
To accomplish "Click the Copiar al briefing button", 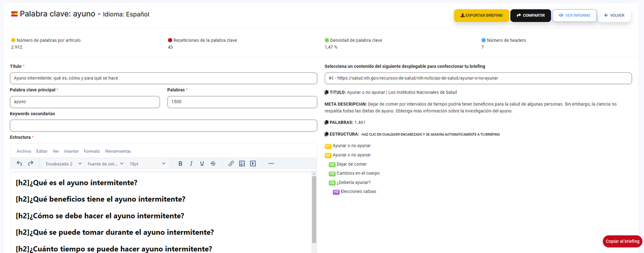I will (x=623, y=242).
